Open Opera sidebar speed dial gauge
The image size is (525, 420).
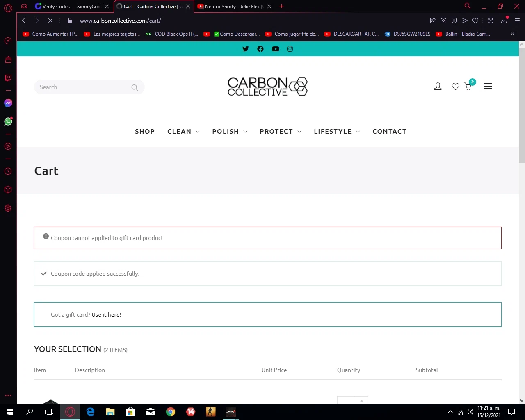click(x=8, y=41)
